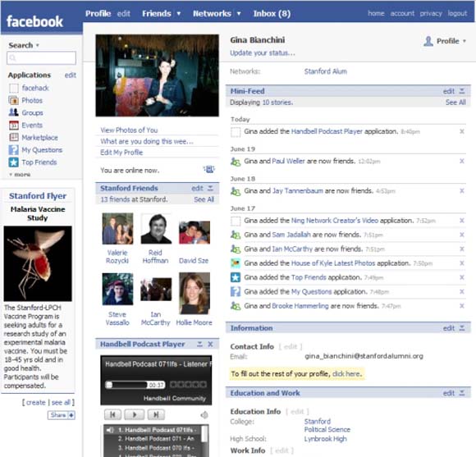Open the Photos application icon

coord(14,100)
